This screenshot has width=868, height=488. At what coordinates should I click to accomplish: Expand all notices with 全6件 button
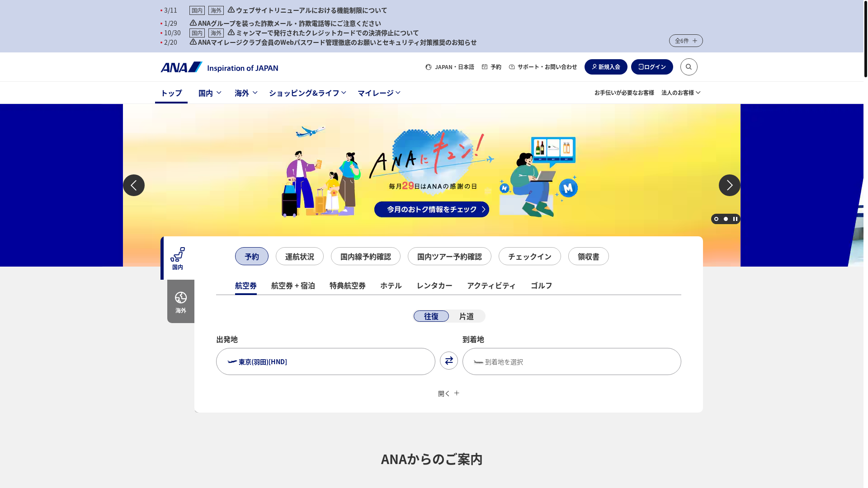686,41
